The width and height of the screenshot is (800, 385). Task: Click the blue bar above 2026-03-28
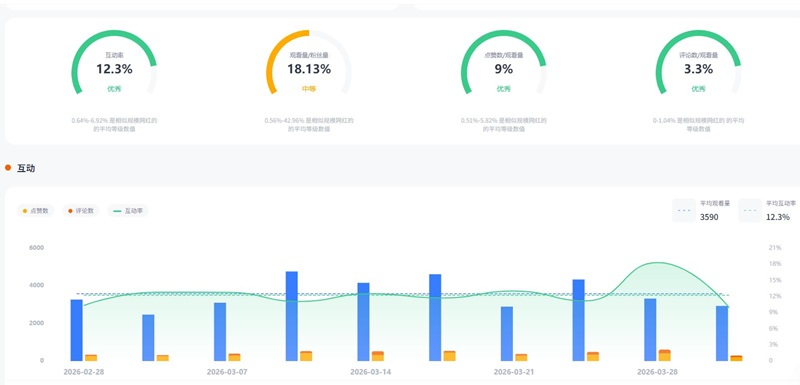click(x=650, y=329)
